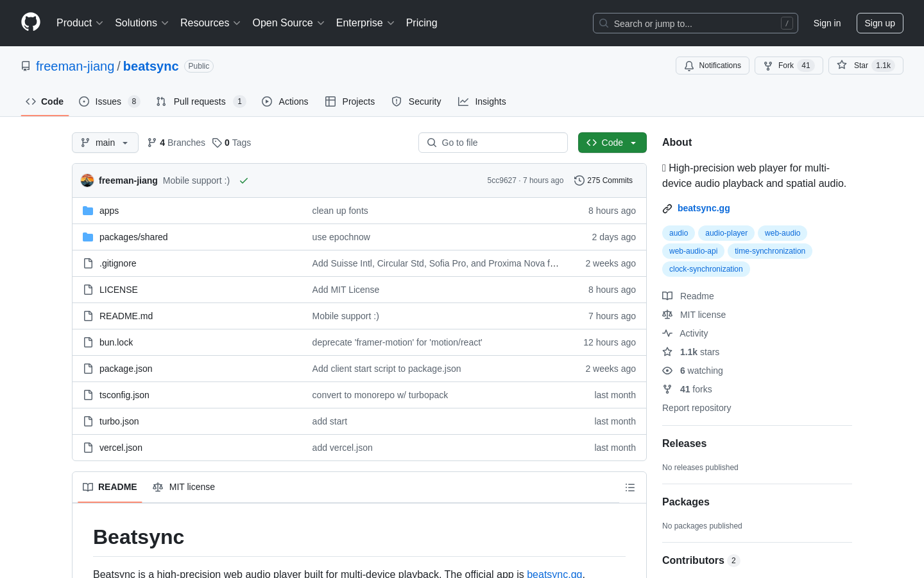The height and width of the screenshot is (578, 924).
Task: Open the README outline list icon
Action: (x=630, y=487)
